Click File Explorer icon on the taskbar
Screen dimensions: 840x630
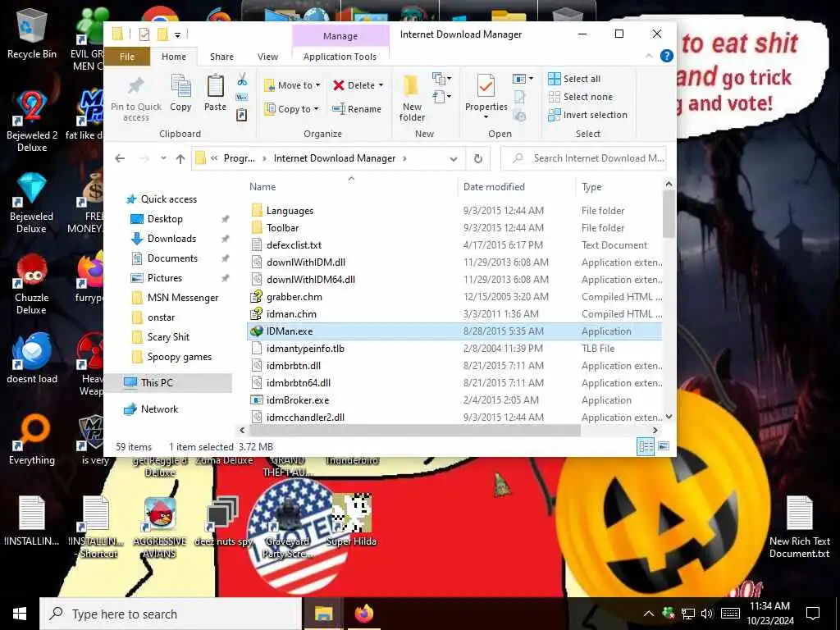[x=323, y=614]
